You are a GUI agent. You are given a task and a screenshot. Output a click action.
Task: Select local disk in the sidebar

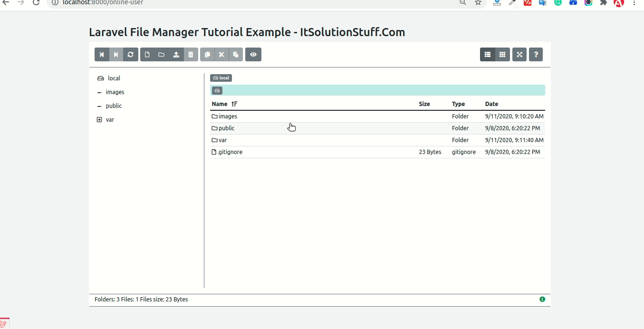[x=114, y=78]
